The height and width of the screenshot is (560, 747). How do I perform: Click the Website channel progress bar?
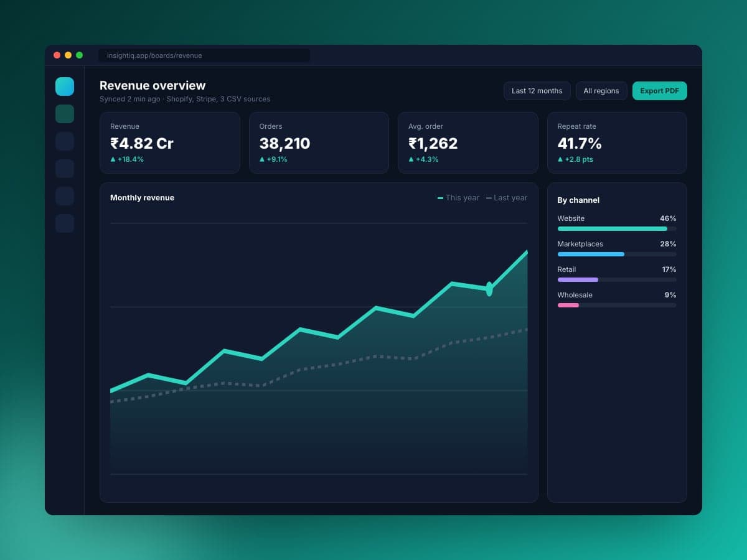pos(617,229)
